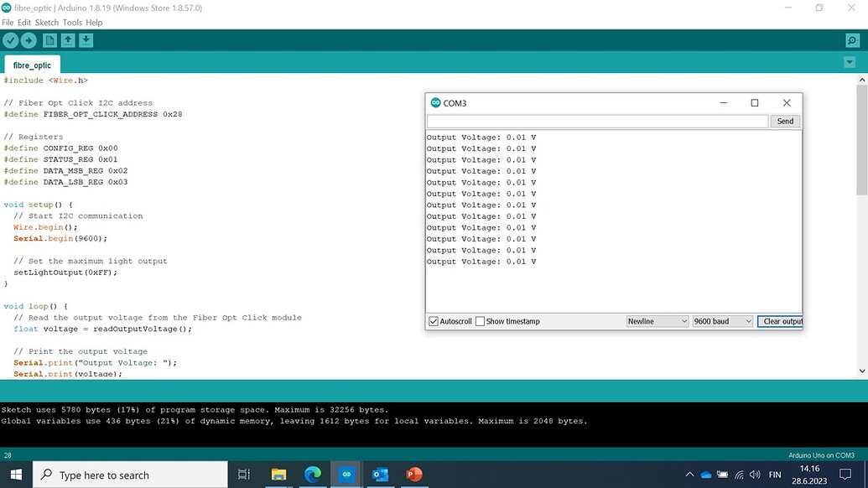Open a sketch via the Open icon
The image size is (868, 488).
(x=68, y=39)
